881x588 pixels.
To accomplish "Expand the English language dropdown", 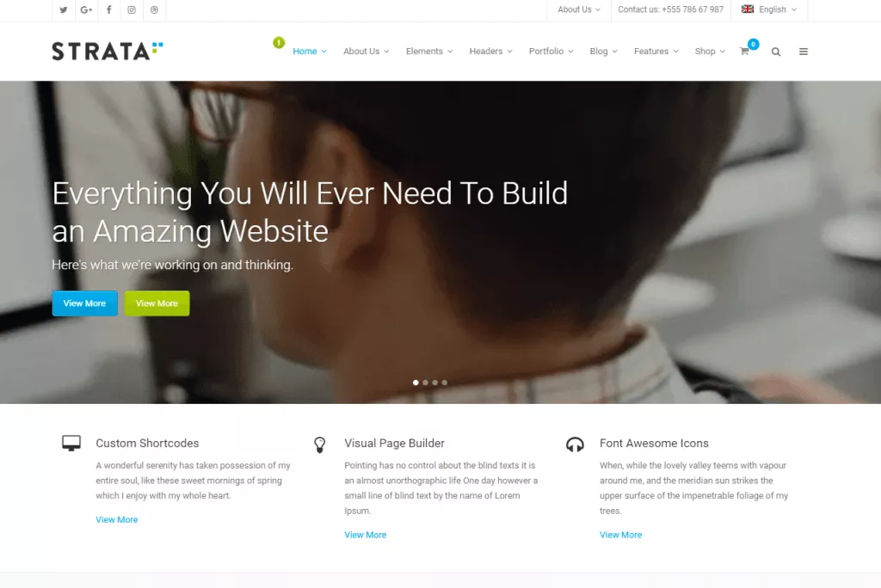I will point(769,9).
